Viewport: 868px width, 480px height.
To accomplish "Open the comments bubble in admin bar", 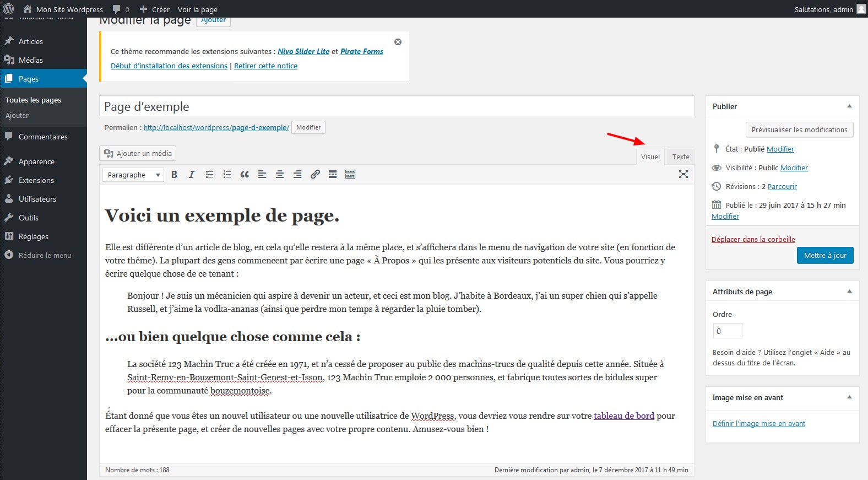I will pyautogui.click(x=121, y=9).
